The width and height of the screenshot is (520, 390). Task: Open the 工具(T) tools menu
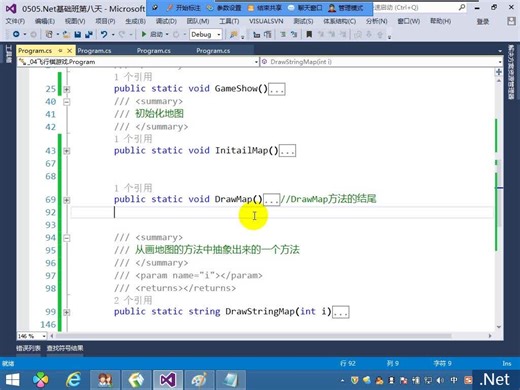[x=229, y=21]
